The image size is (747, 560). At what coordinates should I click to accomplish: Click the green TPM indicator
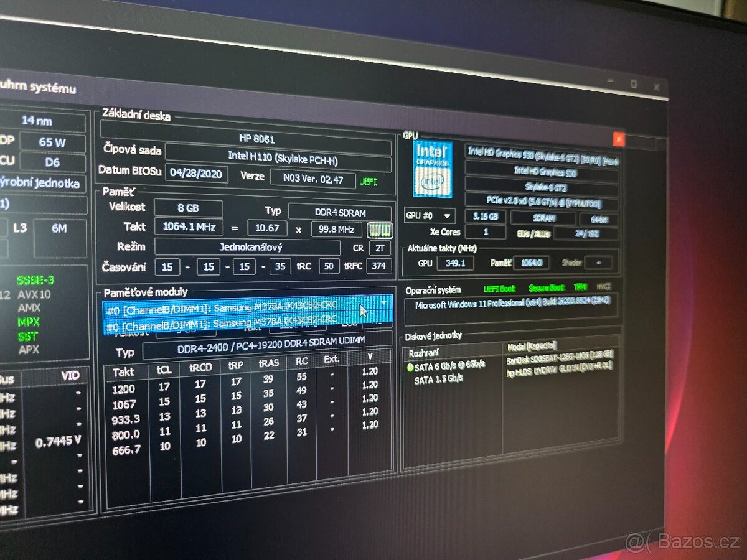click(x=581, y=287)
